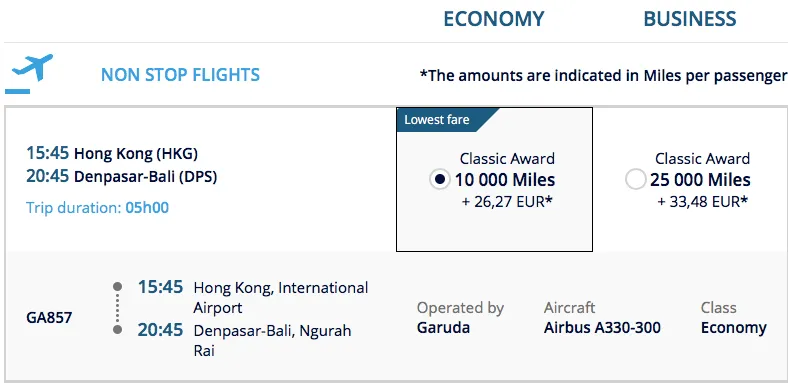Viewport: 788px width, 387px height.
Task: Click the Operated by Garuda text
Action: pyautogui.click(x=460, y=318)
